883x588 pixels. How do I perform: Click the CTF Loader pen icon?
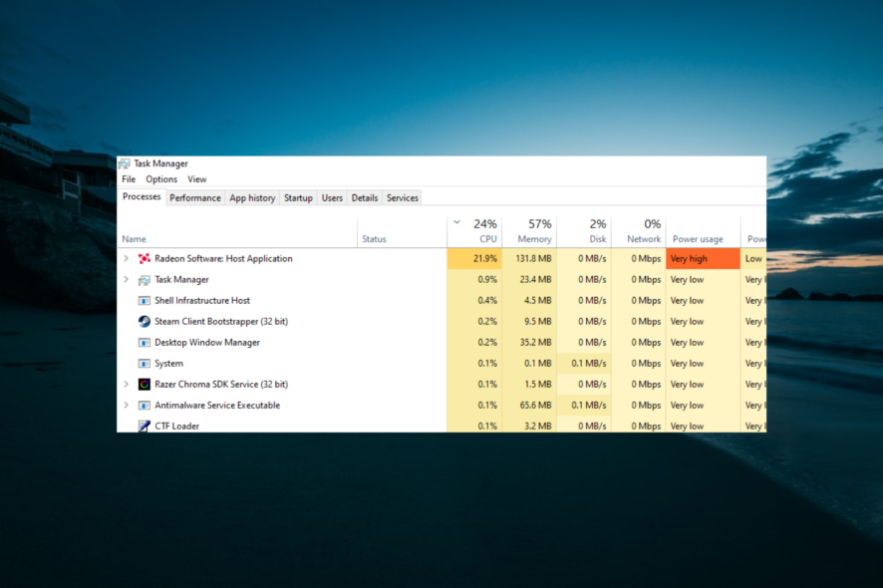[x=145, y=426]
